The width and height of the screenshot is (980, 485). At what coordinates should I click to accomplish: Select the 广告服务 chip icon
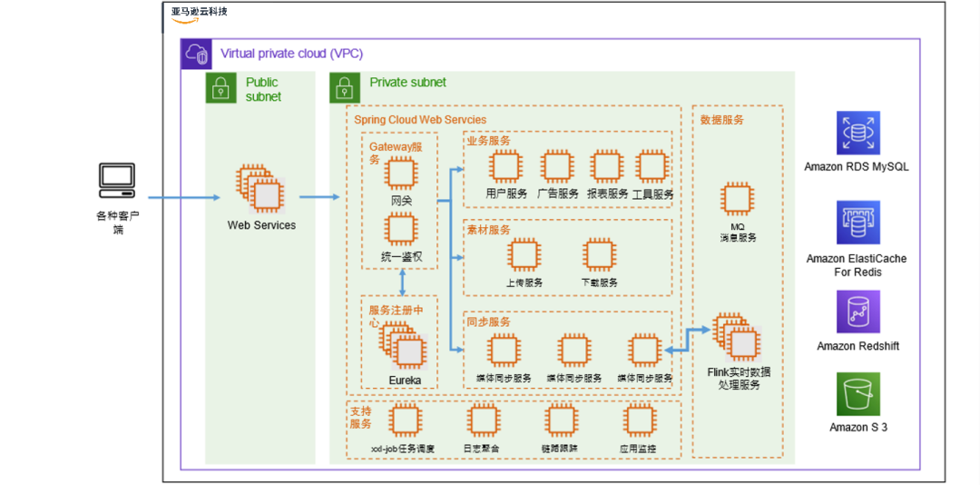click(x=557, y=166)
